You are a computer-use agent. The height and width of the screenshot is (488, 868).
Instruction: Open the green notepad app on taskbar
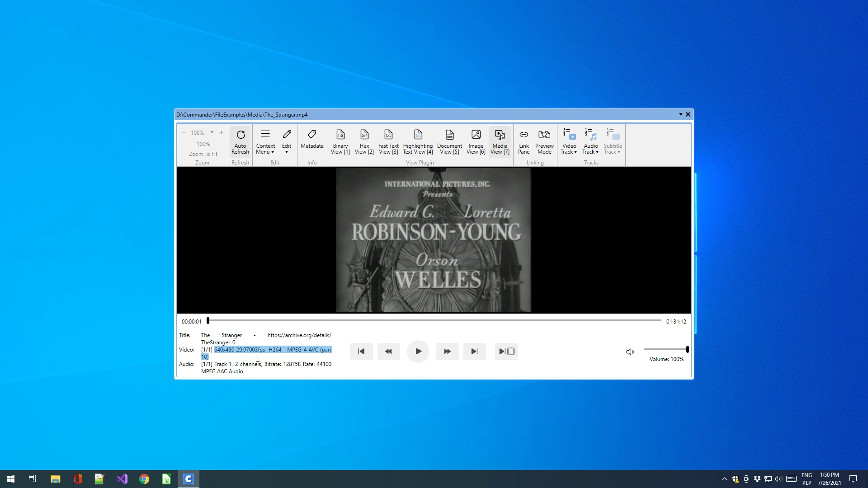coord(99,479)
